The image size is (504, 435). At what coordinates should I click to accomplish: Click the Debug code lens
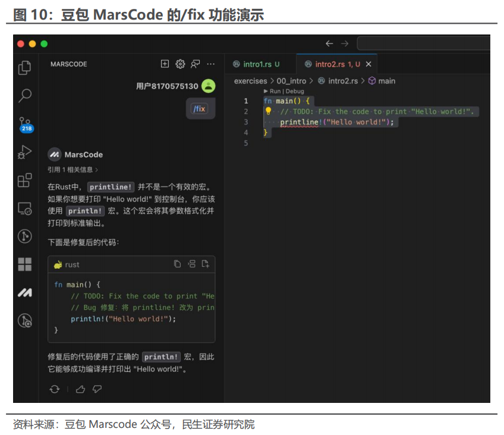295,92
